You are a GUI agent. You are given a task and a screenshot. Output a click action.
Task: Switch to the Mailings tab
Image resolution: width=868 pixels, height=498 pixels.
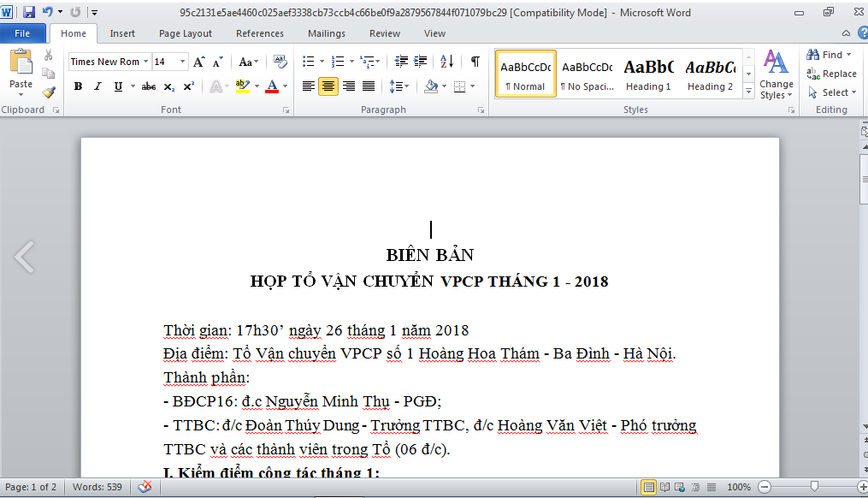click(327, 33)
